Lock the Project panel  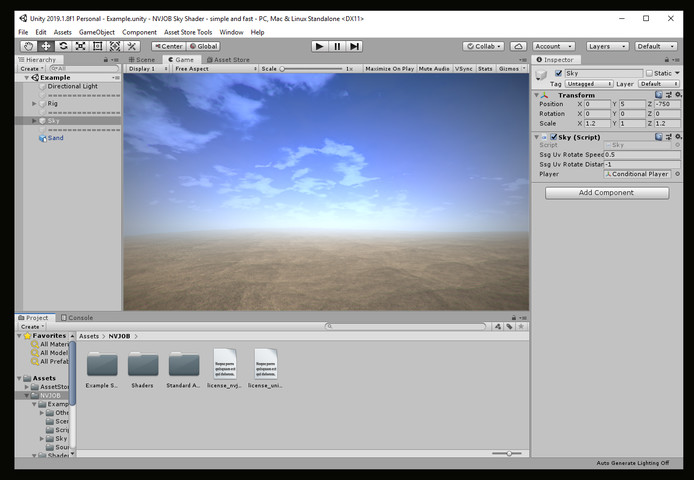pyautogui.click(x=513, y=317)
